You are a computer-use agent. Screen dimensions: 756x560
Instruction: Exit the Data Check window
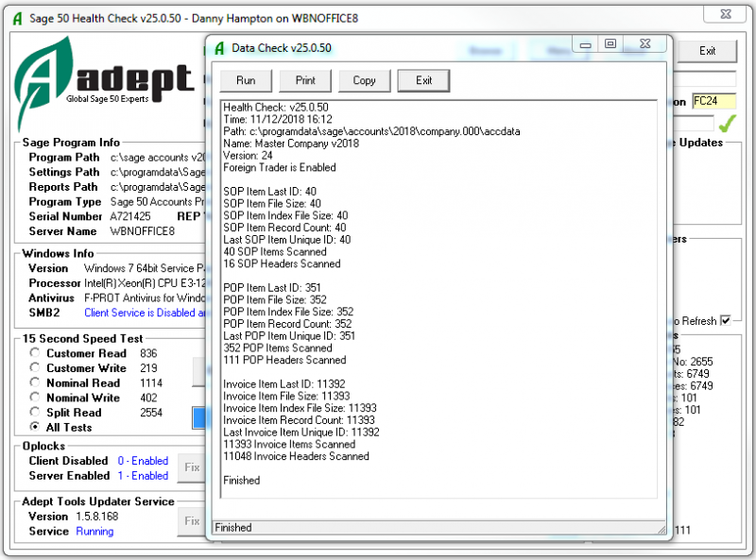coord(422,80)
